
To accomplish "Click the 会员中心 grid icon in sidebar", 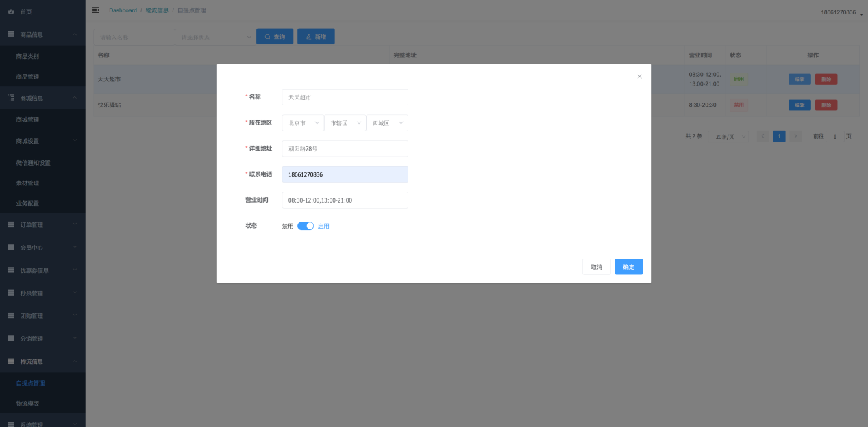I will coord(11,248).
